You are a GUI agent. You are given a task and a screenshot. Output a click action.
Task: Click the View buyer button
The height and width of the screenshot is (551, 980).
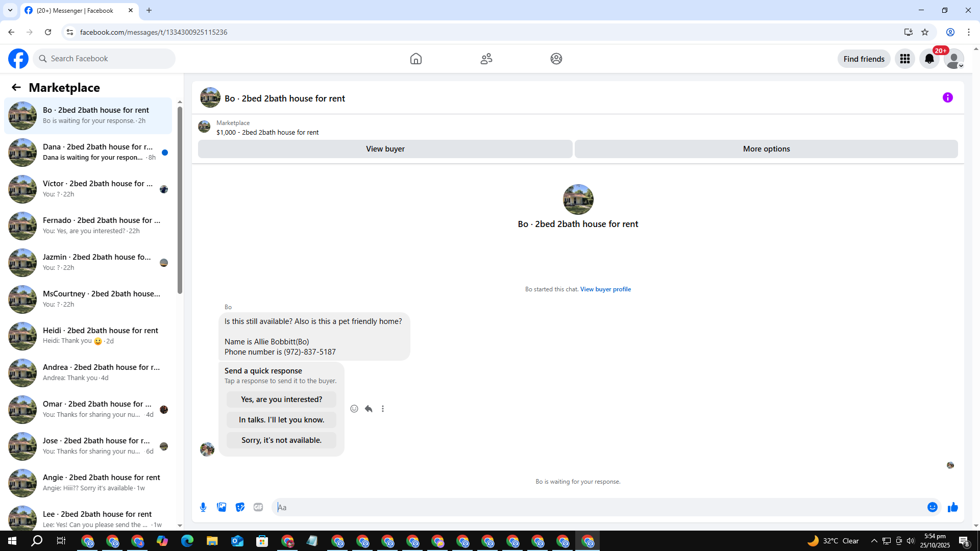[x=385, y=149]
